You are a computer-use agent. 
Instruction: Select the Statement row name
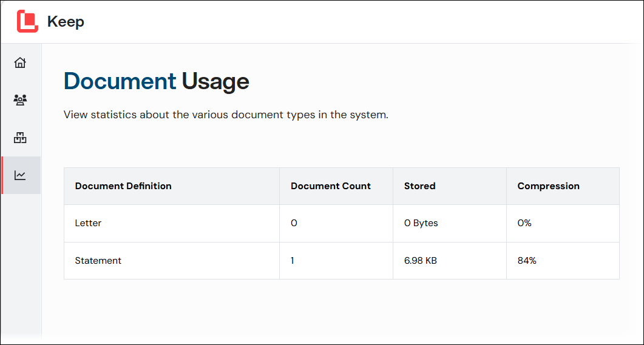98,261
